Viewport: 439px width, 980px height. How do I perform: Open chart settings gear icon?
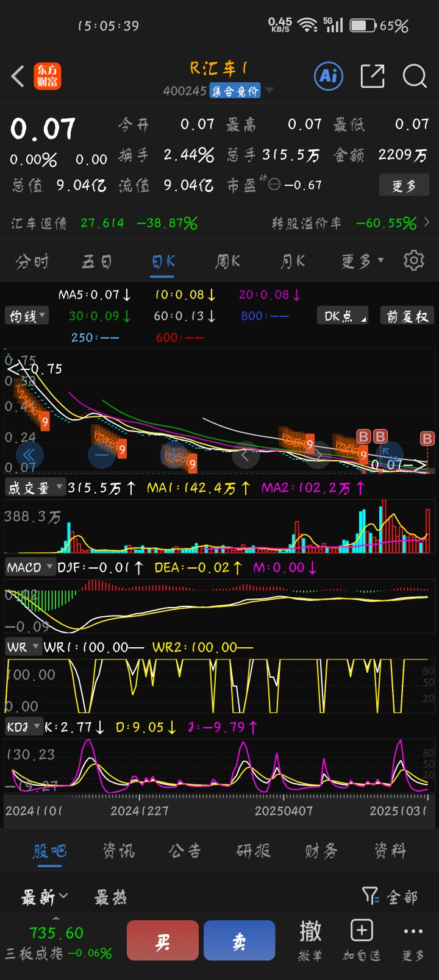click(x=414, y=260)
